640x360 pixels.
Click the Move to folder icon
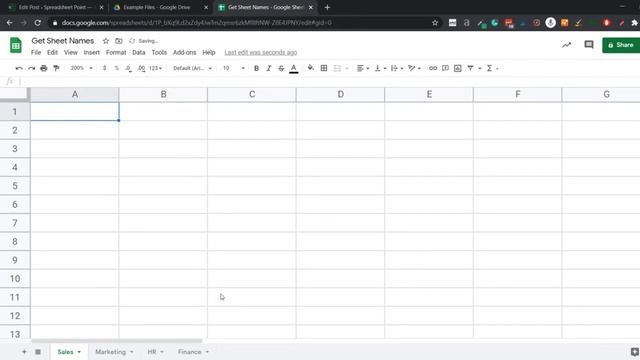(x=119, y=41)
